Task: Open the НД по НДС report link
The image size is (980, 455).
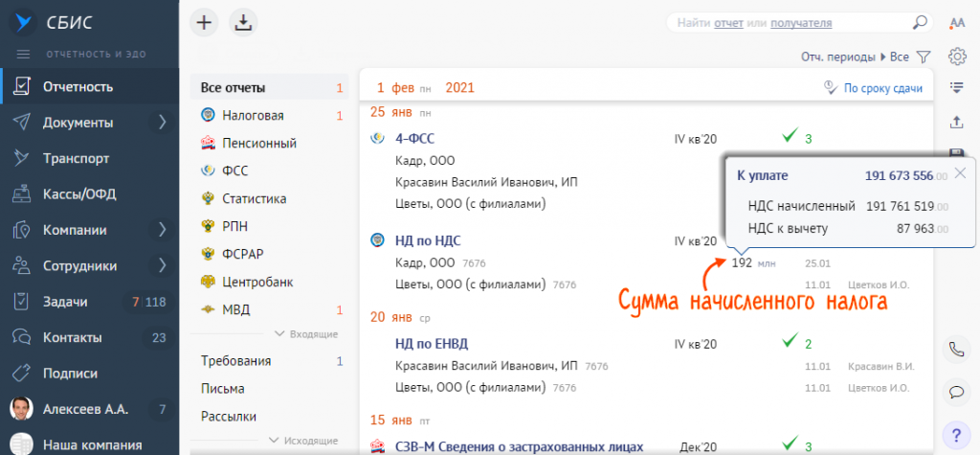Action: [x=427, y=240]
